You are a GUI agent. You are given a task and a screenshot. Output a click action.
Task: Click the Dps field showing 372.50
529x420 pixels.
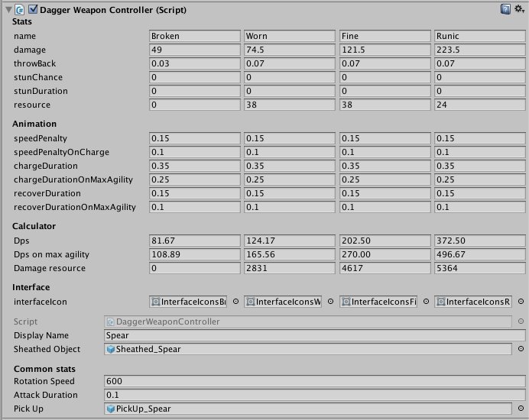pos(480,241)
